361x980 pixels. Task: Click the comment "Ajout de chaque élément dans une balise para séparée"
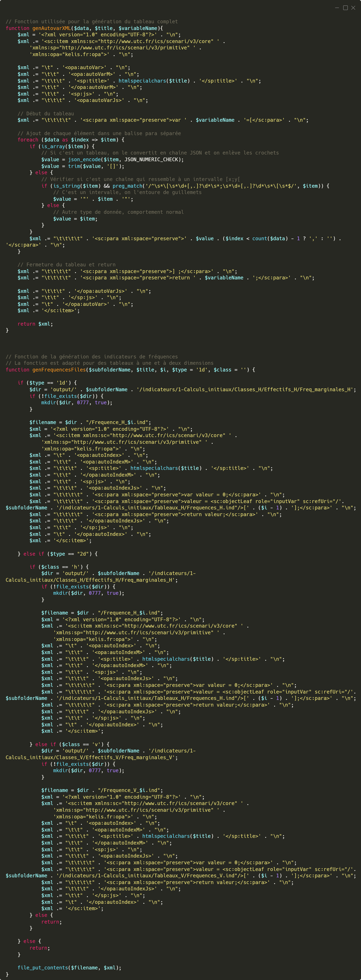coord(99,133)
